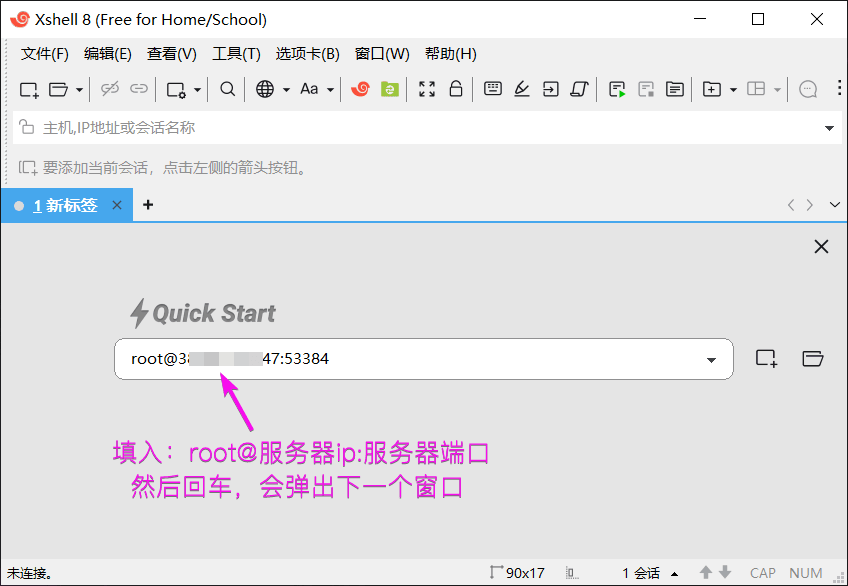Open the virtual keyboard icon
Image resolution: width=848 pixels, height=586 pixels.
pyautogui.click(x=492, y=89)
